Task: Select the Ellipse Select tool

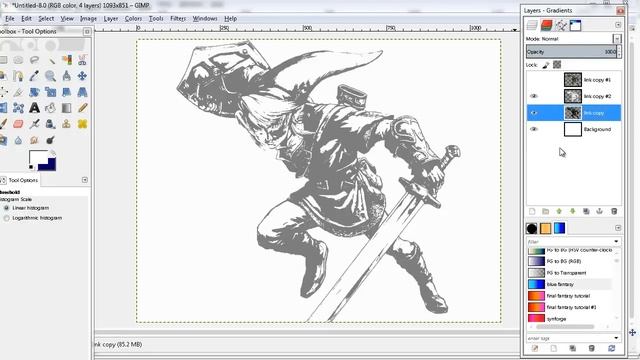Action: pos(18,60)
